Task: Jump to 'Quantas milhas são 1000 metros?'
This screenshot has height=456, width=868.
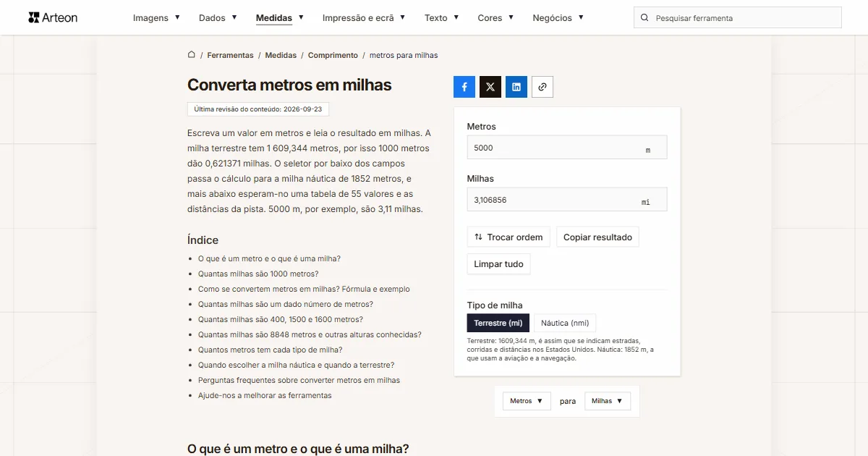Action: pos(258,274)
